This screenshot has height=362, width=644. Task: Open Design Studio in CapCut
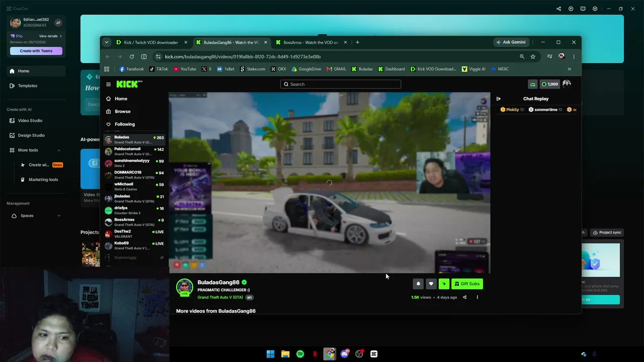pos(35,135)
